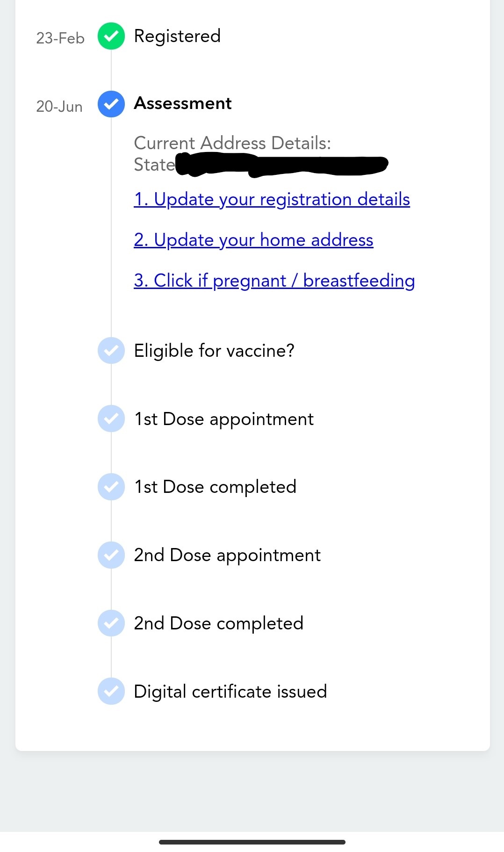The width and height of the screenshot is (504, 852).
Task: Tap the home indicator bar at bottom
Action: (x=252, y=842)
